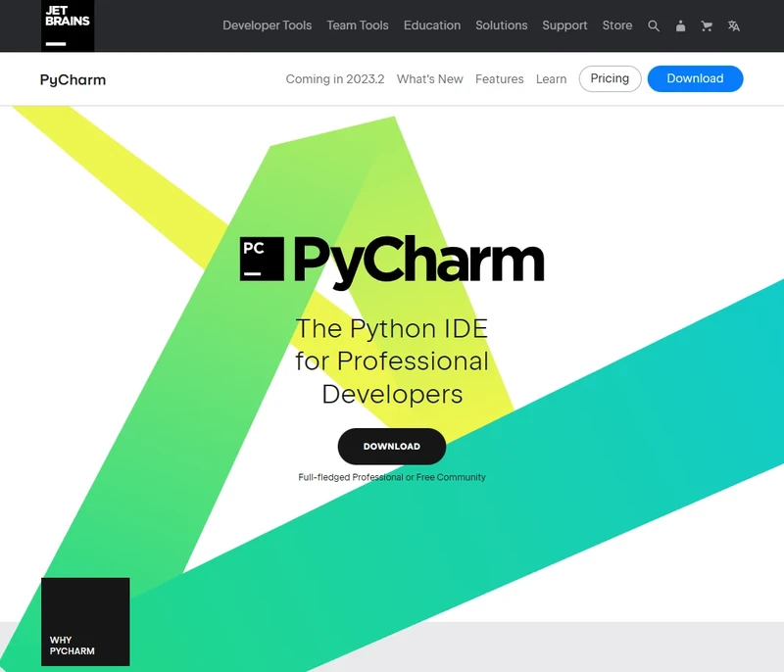Screen dimensions: 784x672
Task: Click the language translation icon
Action: pos(733,26)
